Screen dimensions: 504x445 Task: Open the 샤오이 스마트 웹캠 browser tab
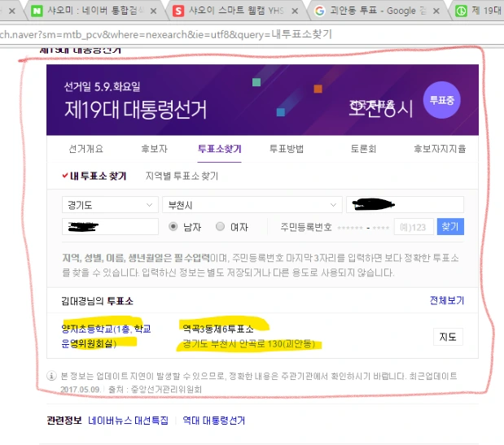point(236,11)
